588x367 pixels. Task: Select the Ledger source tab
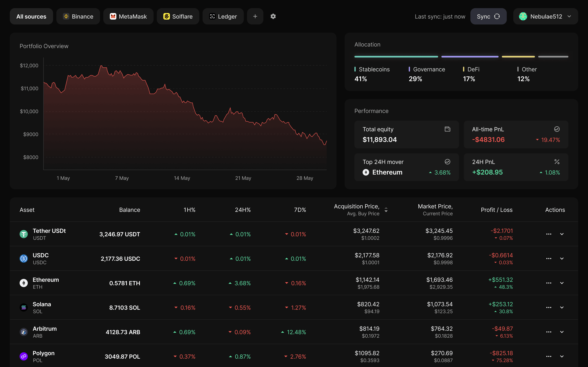(223, 16)
